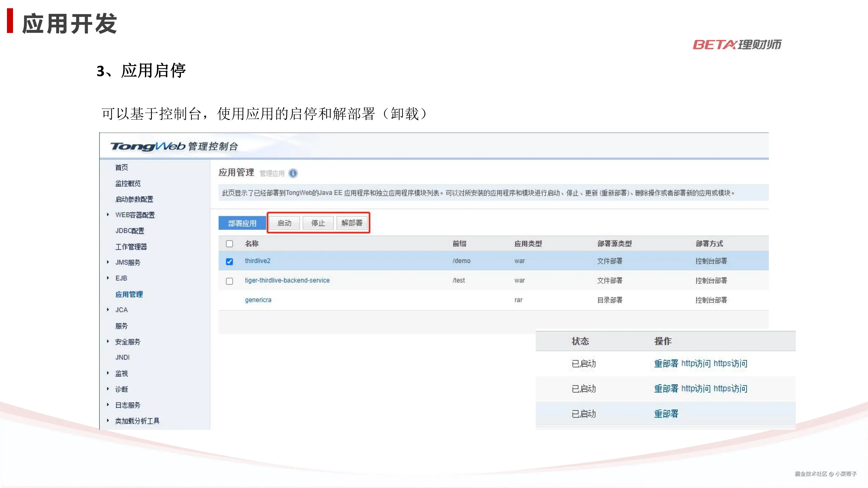Expand the EJB sidebar arrow
Viewport: 868px width, 488px height.
click(x=108, y=278)
